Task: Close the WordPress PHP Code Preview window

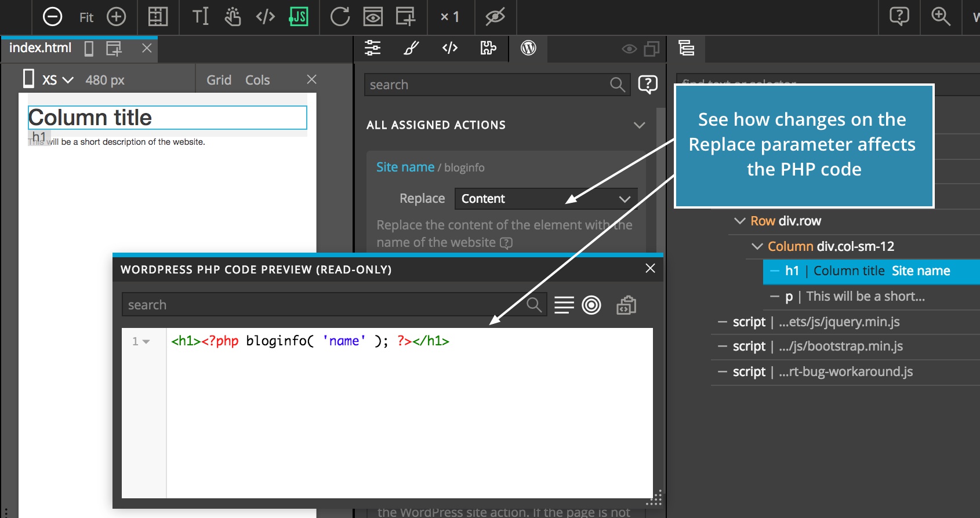Action: (x=650, y=268)
